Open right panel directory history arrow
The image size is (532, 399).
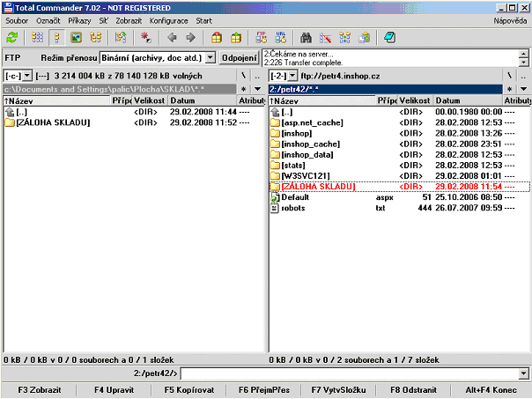(523, 89)
